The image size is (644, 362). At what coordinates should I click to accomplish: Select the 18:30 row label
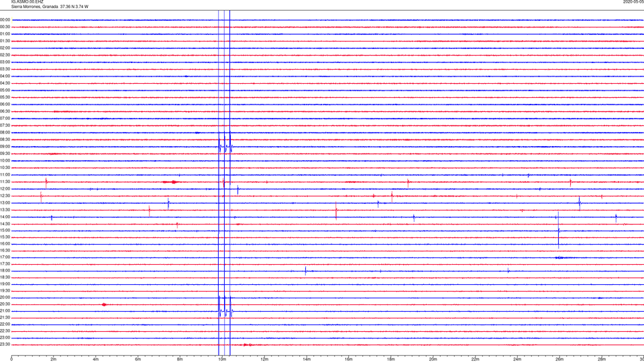(5, 278)
